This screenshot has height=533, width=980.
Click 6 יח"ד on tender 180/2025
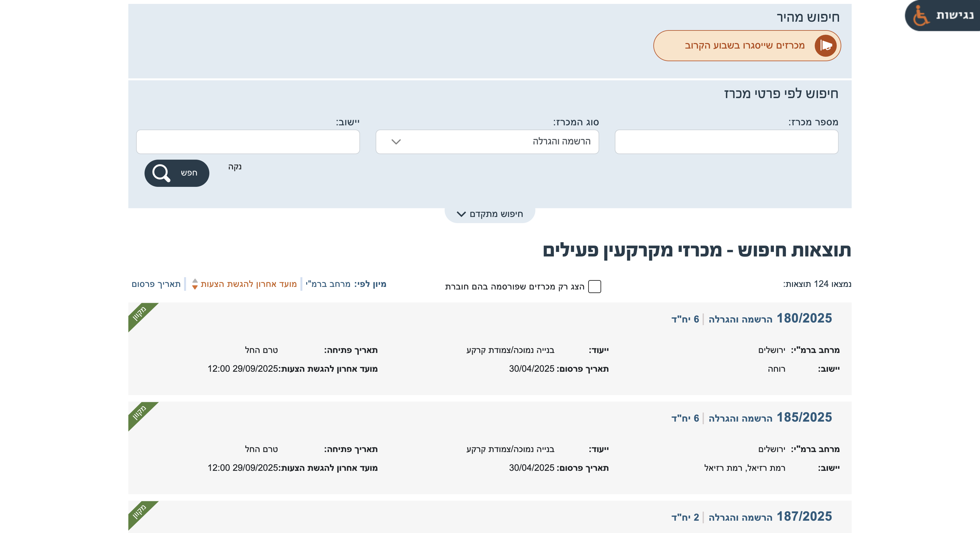point(685,319)
